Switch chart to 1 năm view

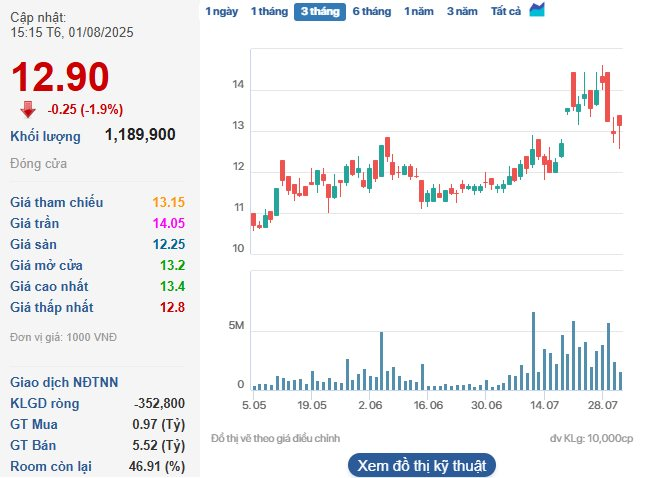pos(419,12)
